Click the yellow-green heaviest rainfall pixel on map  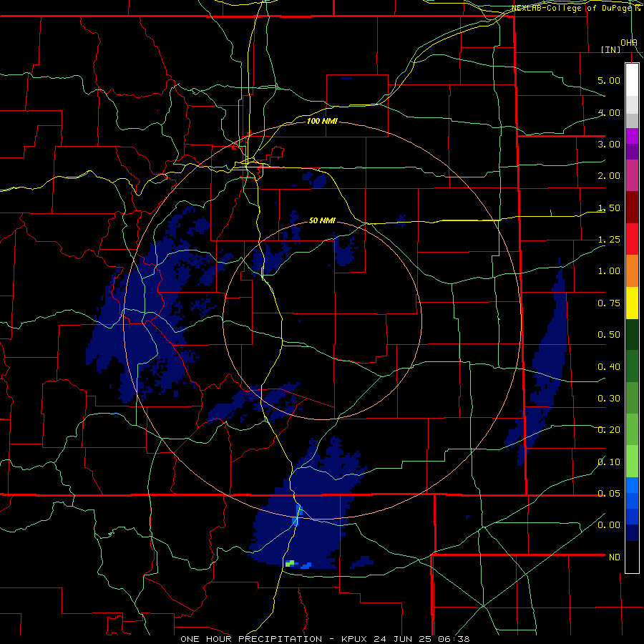291,563
